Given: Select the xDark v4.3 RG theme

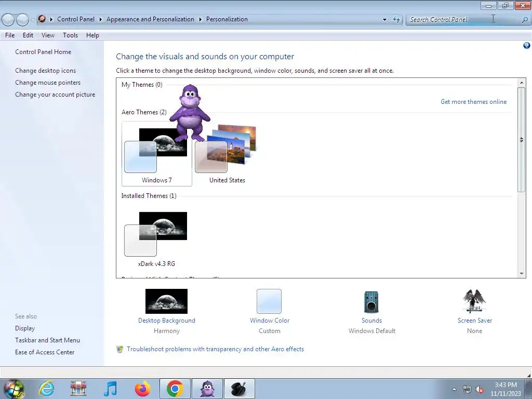Looking at the screenshot, I should click(x=156, y=238).
